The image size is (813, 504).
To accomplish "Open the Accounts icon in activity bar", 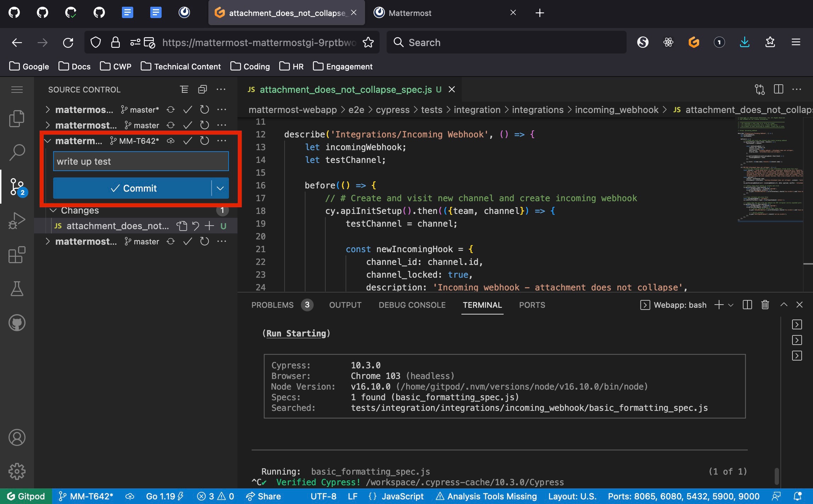I will pyautogui.click(x=17, y=437).
